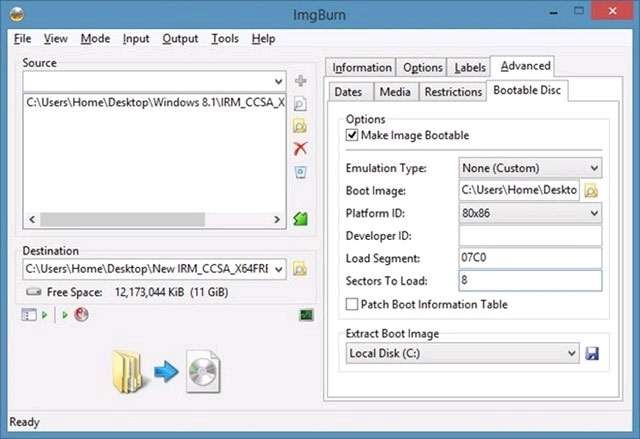Switch to the Restrictions tab
Screen dimensions: 640x439
452,92
